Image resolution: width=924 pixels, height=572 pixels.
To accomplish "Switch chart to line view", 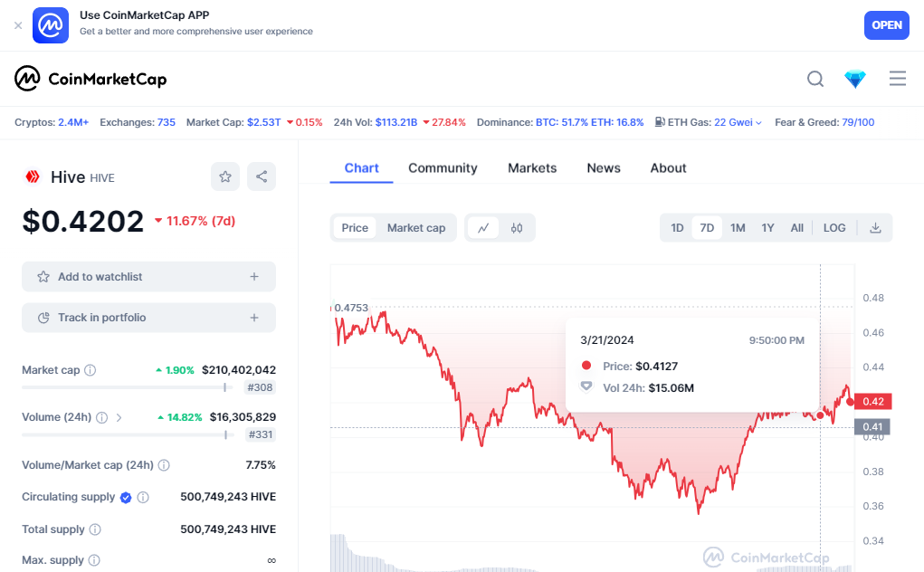I will [x=483, y=228].
